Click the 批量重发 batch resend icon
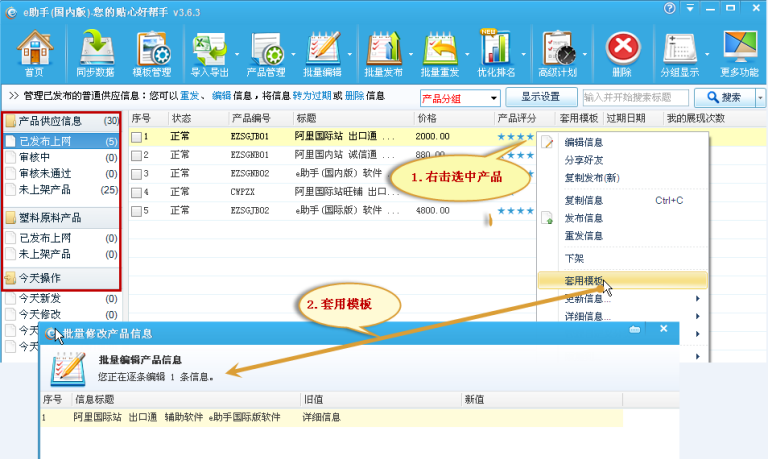The height and width of the screenshot is (459, 768). [440, 53]
